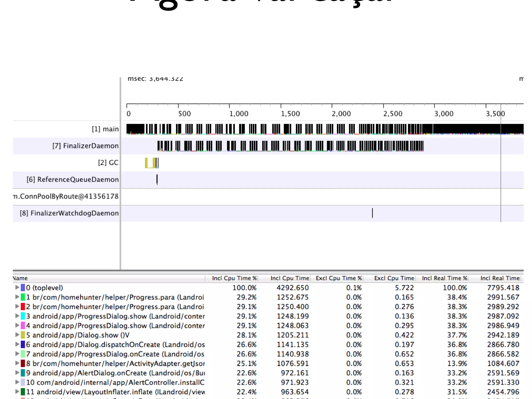Select the [1] main thread row

[105, 129]
